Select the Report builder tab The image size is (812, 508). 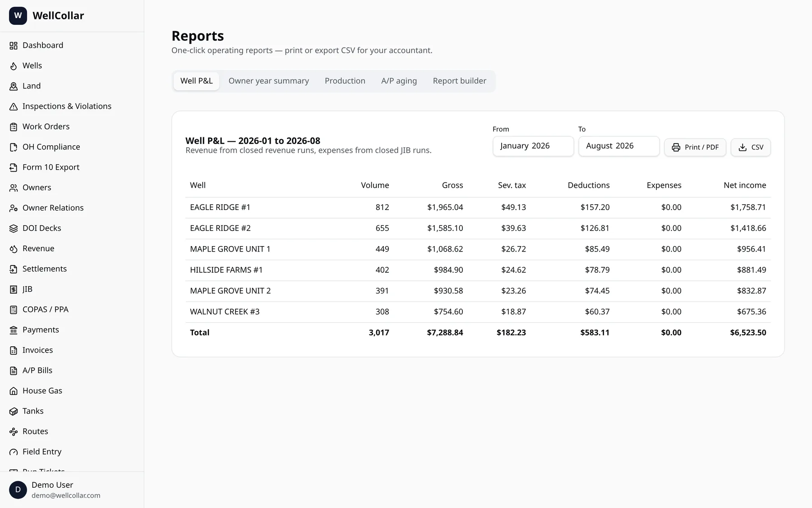[x=460, y=81]
